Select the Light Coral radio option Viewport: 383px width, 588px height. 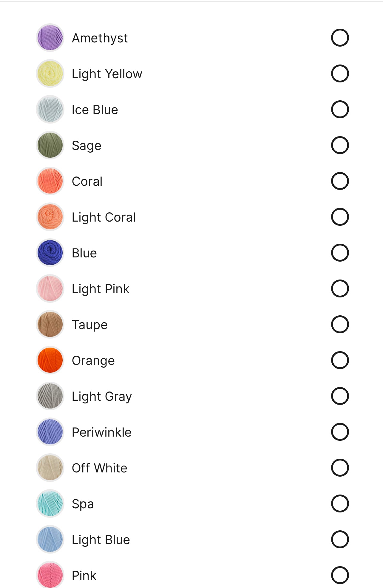click(x=340, y=217)
